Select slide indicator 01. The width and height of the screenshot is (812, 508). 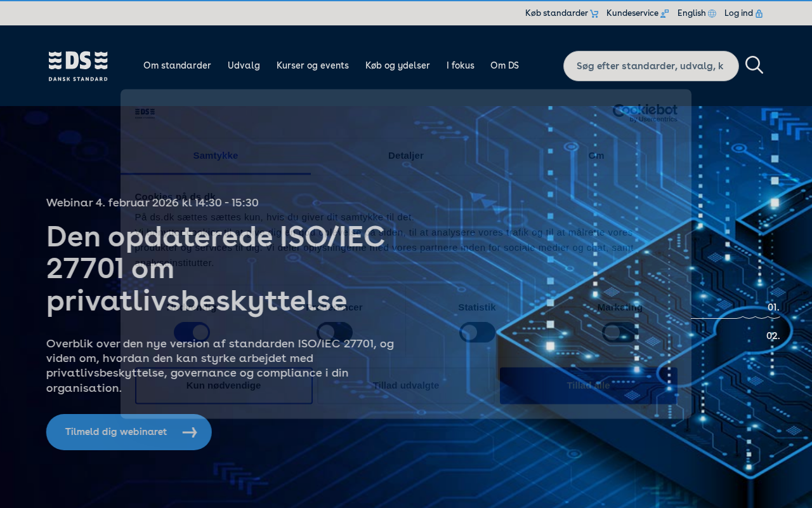click(773, 307)
